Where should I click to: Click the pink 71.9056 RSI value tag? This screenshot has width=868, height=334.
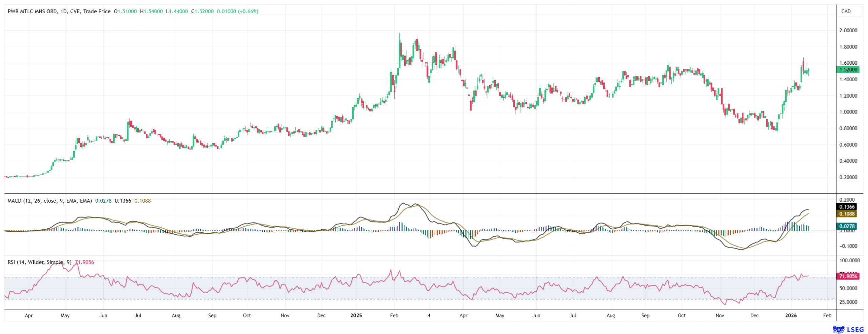[848, 276]
